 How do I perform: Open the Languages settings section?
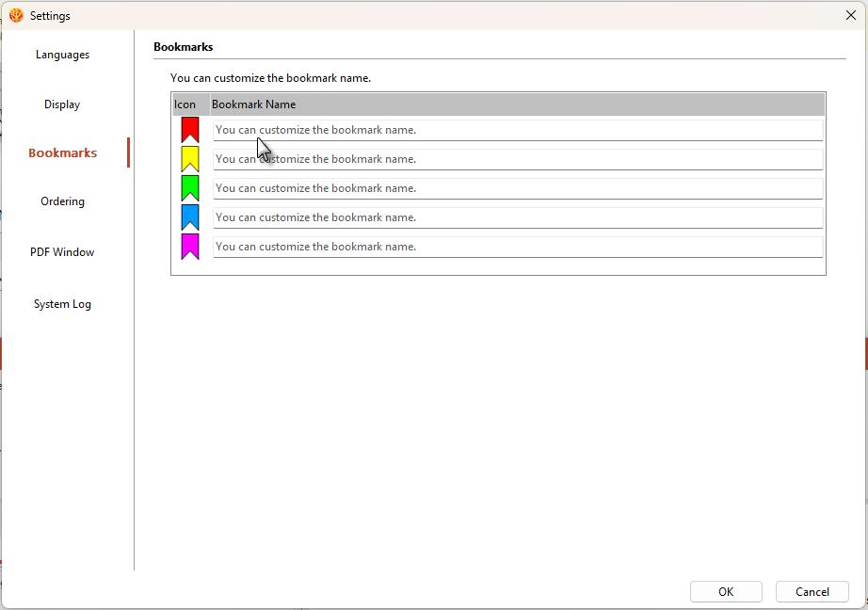62,55
